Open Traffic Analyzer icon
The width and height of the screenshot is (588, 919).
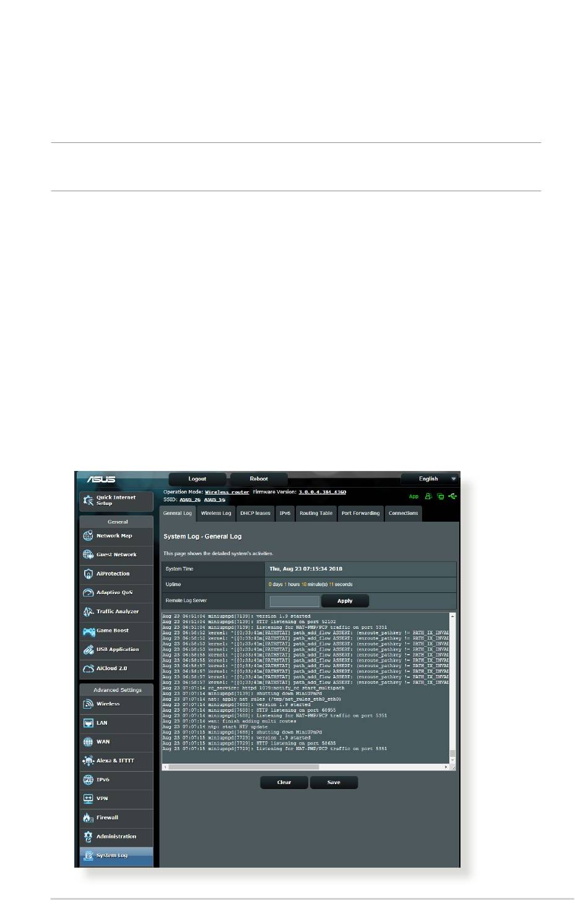89,612
